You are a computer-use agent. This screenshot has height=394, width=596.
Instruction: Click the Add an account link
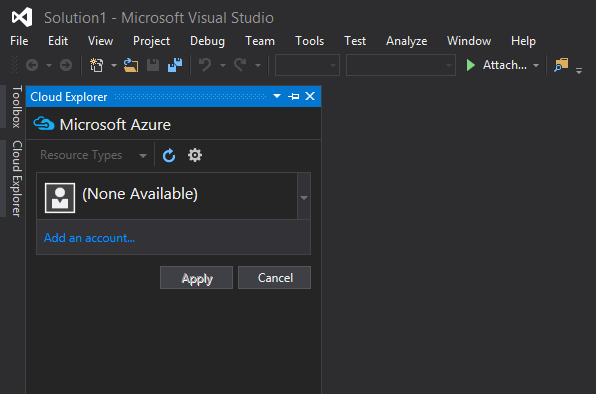[x=89, y=238]
